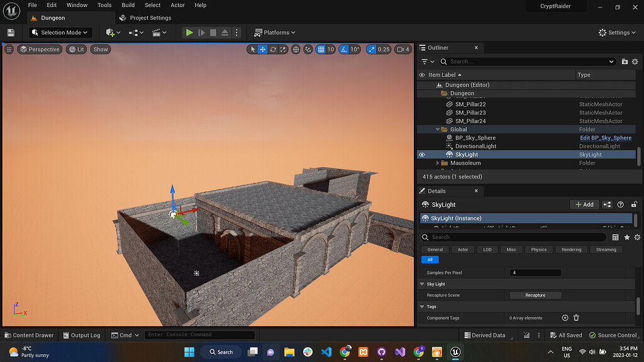
Task: Activate the Scale tool
Action: (282, 49)
